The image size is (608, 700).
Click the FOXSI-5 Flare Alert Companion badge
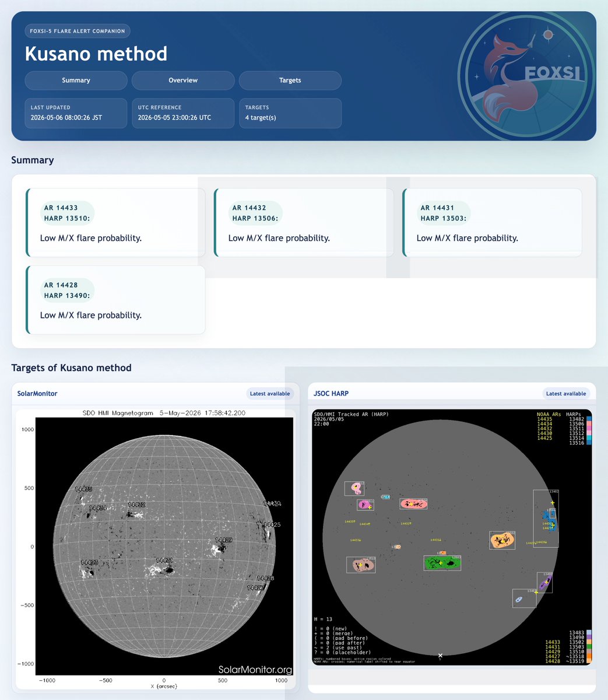click(78, 31)
